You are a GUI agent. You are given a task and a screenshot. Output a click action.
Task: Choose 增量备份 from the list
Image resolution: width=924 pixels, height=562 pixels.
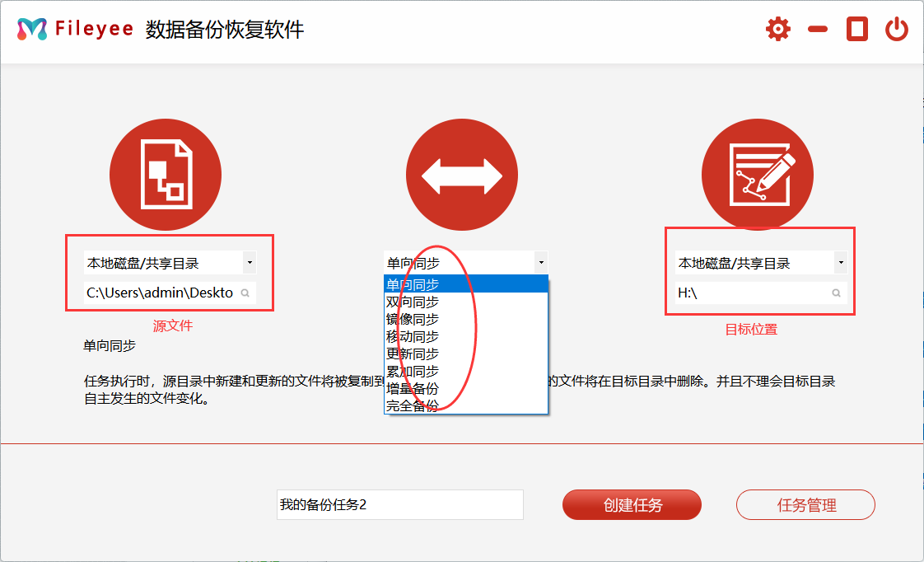[x=413, y=388]
